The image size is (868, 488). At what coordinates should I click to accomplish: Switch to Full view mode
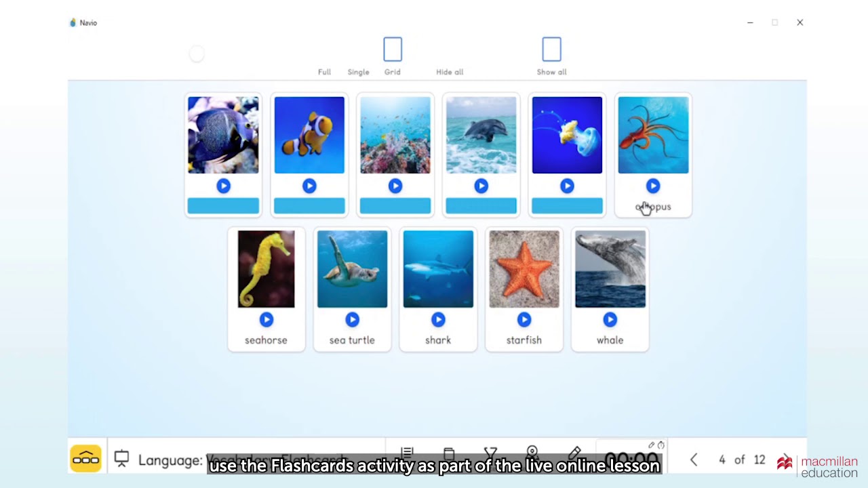324,72
